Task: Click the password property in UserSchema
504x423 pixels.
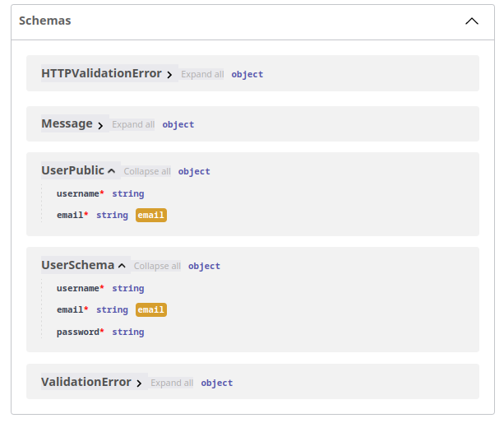Action: (78, 332)
